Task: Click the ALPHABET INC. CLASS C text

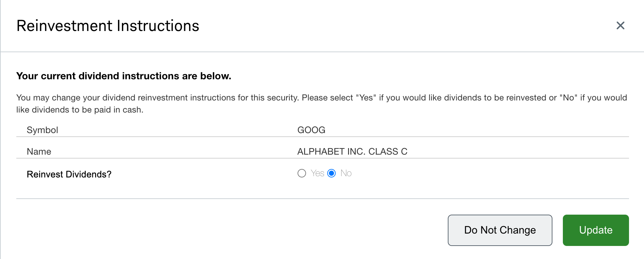Action: [x=352, y=151]
